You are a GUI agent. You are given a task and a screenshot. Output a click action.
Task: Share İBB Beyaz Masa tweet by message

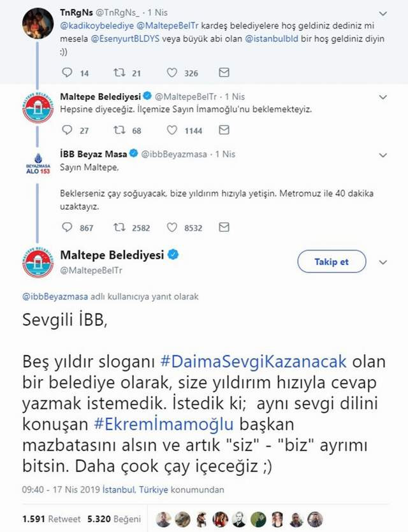(x=224, y=227)
